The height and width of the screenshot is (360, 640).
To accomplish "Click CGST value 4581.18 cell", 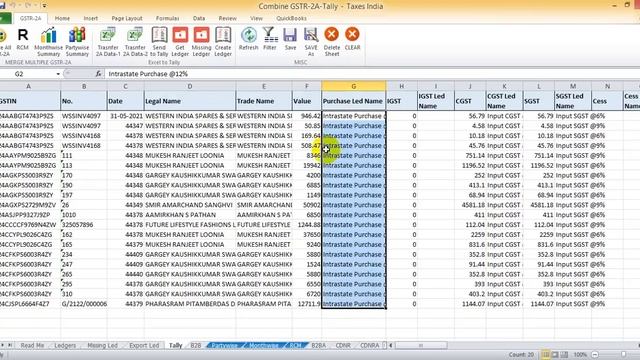I will [x=470, y=205].
